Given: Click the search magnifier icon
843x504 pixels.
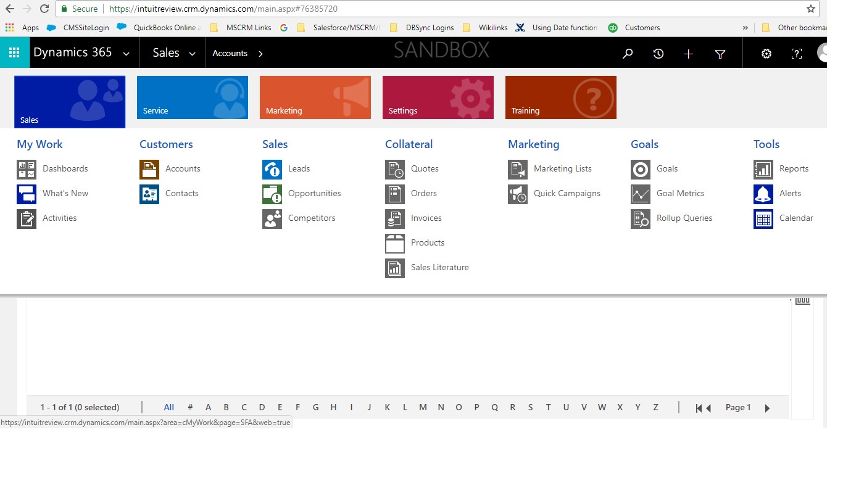Looking at the screenshot, I should click(628, 54).
